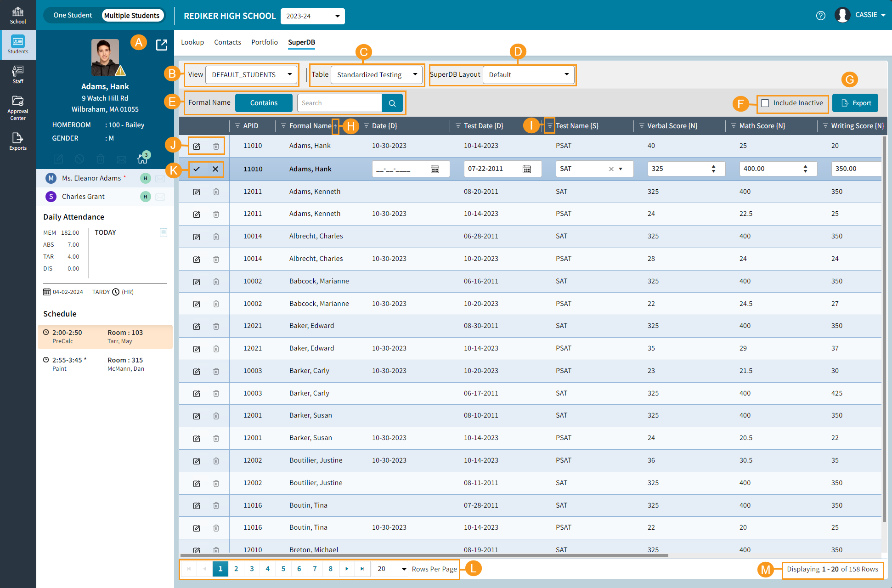This screenshot has height=588, width=892.
Task: Switch to Multiple Students mode
Action: [131, 15]
